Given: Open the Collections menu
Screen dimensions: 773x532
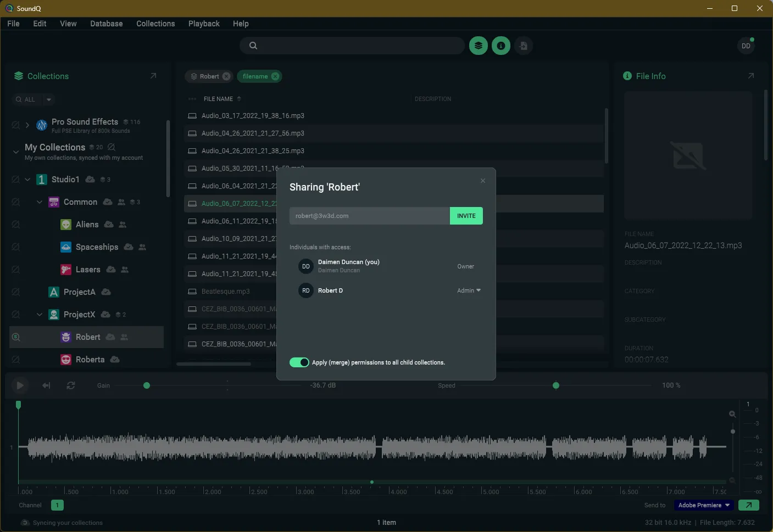Looking at the screenshot, I should [155, 24].
